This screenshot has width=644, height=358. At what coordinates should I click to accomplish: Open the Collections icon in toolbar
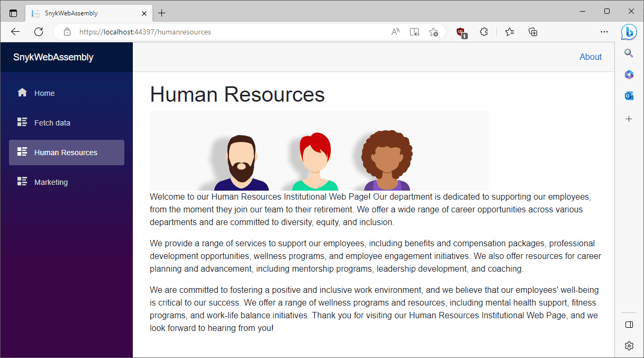533,32
